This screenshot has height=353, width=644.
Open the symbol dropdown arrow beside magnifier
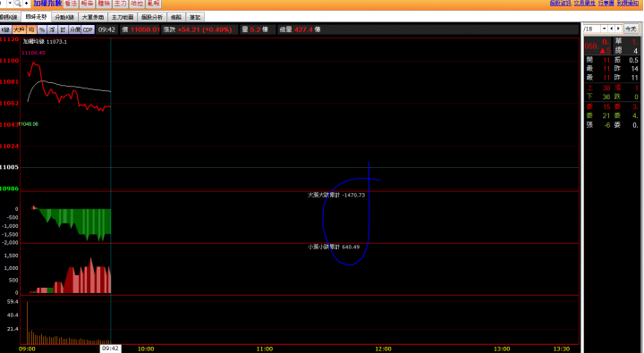tap(10, 4)
